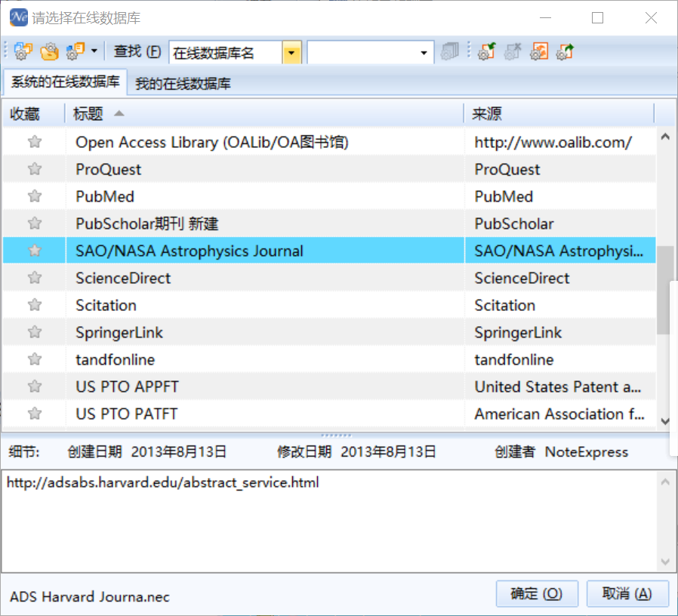Select the US PTO PATFT title
The width and height of the screenshot is (678, 616).
[x=127, y=414]
